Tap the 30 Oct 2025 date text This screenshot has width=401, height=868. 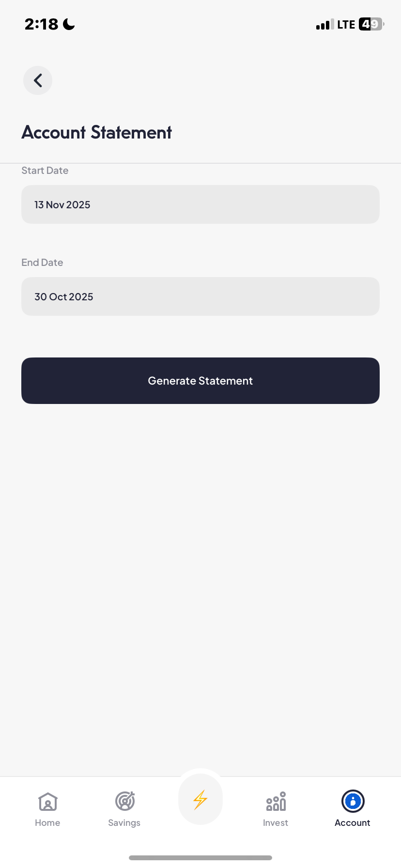(x=64, y=297)
